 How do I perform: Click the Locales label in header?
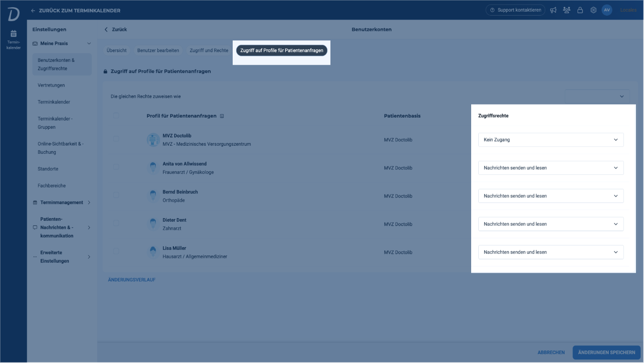tap(628, 10)
